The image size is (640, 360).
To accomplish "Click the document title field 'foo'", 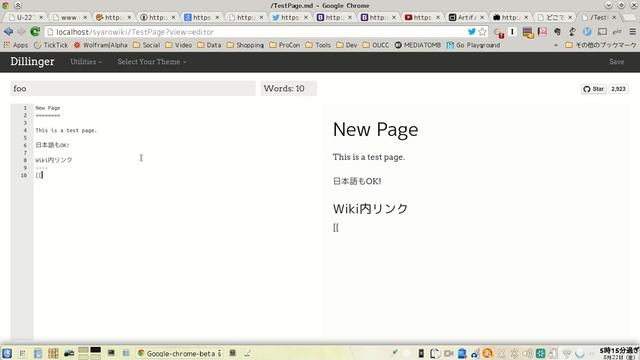I will pyautogui.click(x=133, y=89).
